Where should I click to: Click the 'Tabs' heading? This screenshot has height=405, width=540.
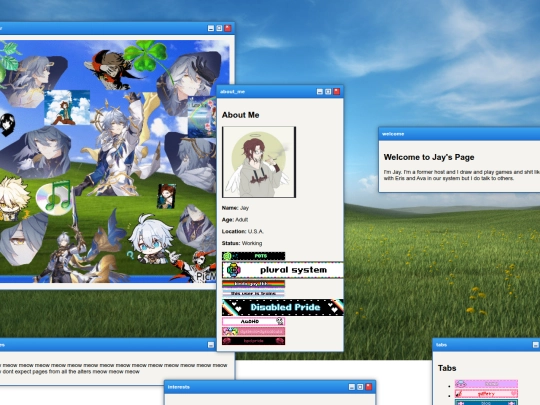click(x=447, y=368)
